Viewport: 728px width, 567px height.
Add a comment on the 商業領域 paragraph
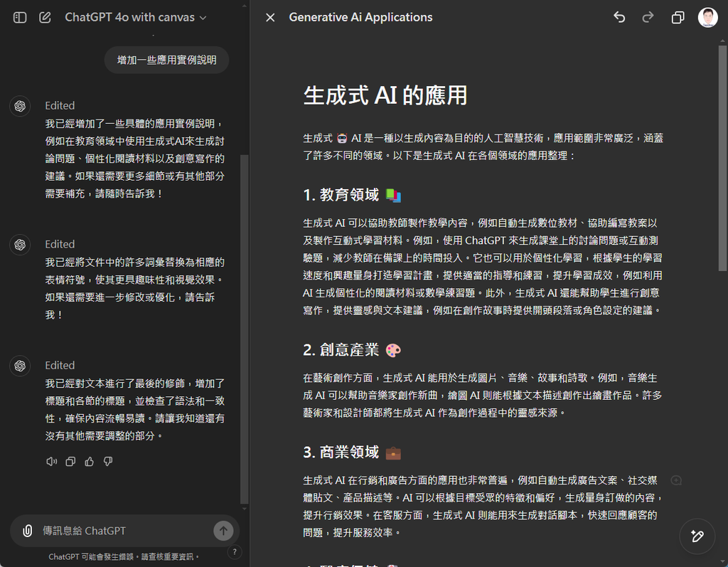[x=677, y=480]
